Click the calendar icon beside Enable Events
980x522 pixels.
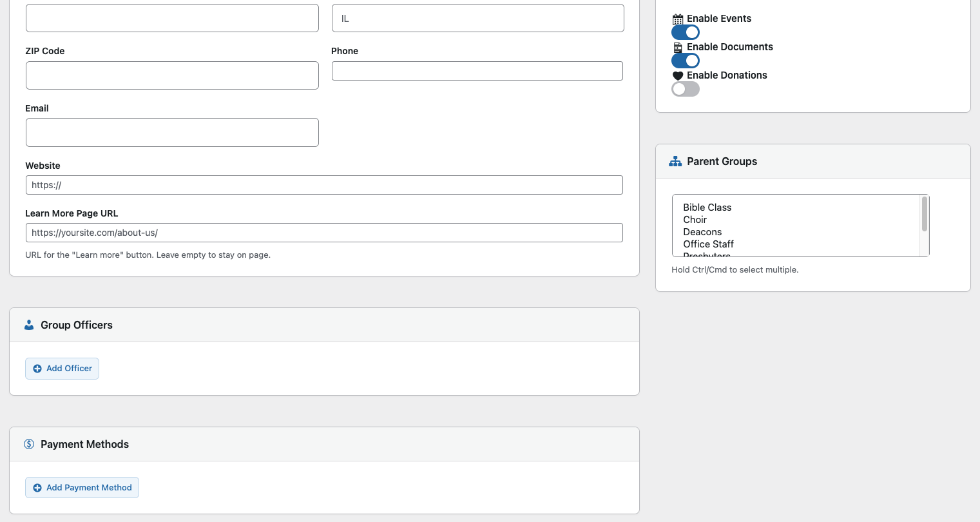(678, 19)
